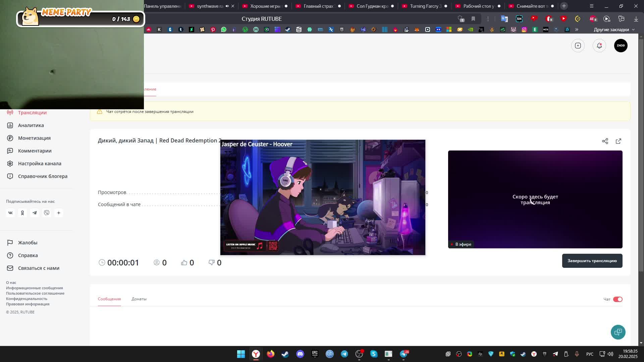The width and height of the screenshot is (644, 362).
Task: Click the stream preview player
Action: (x=535, y=199)
